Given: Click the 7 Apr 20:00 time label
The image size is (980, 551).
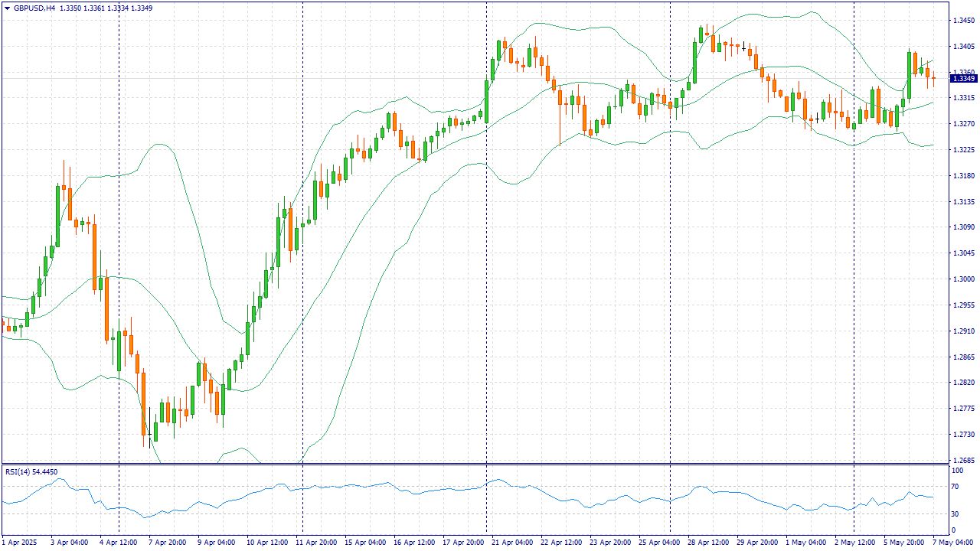Looking at the screenshot, I should [x=166, y=543].
